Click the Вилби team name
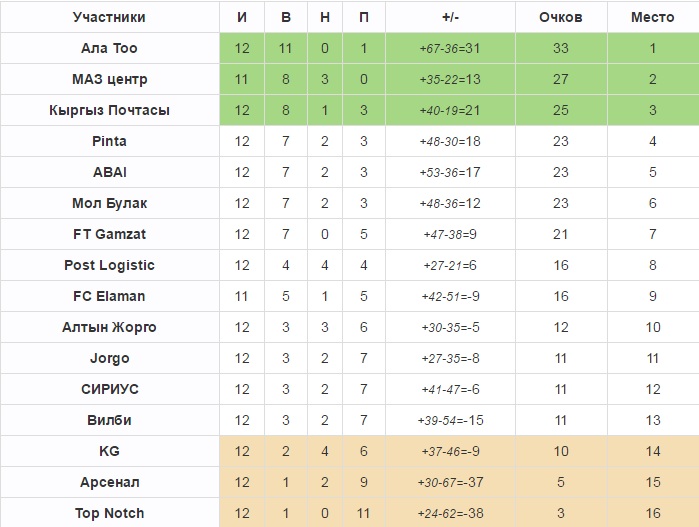 click(109, 420)
